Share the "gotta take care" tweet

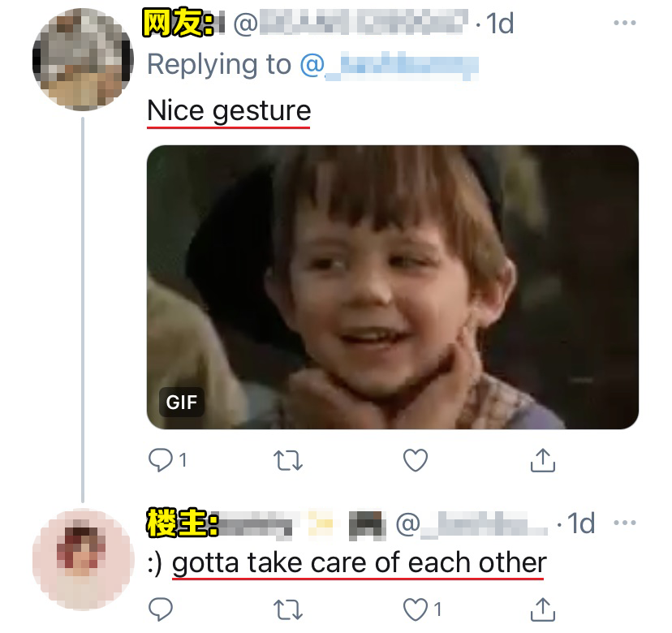542,609
